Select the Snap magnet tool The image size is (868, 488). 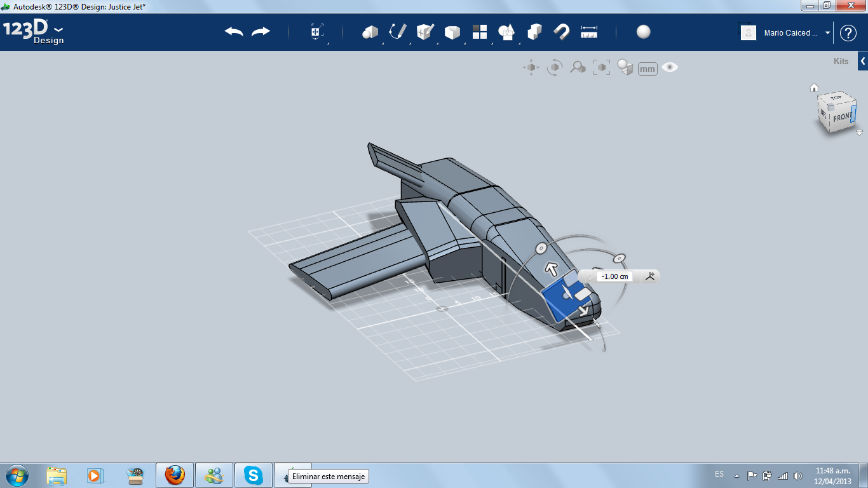pos(562,32)
